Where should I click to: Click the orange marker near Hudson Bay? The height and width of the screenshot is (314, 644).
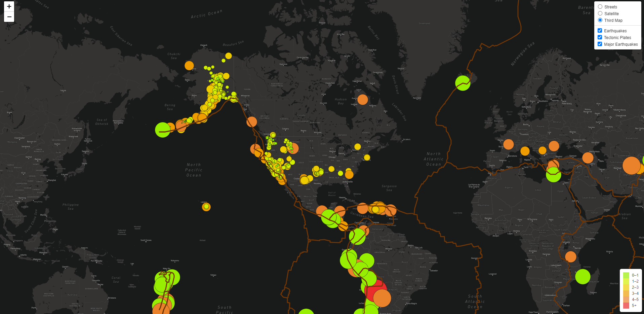[x=363, y=100]
